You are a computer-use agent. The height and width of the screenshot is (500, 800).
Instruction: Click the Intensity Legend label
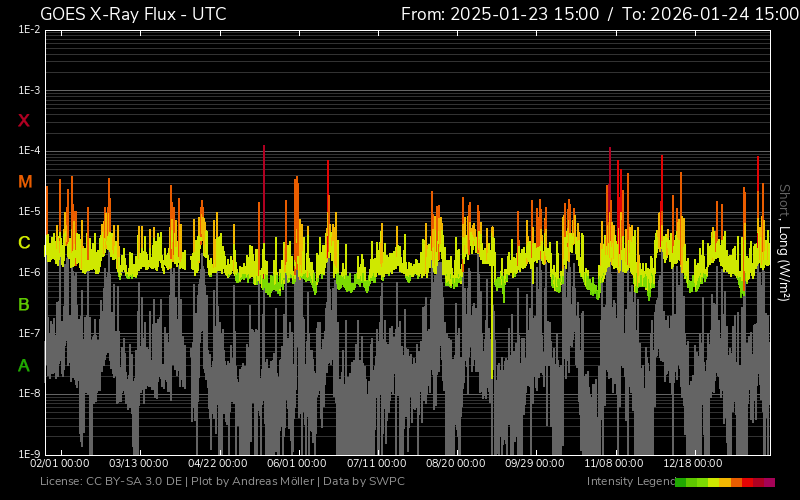[x=630, y=482]
